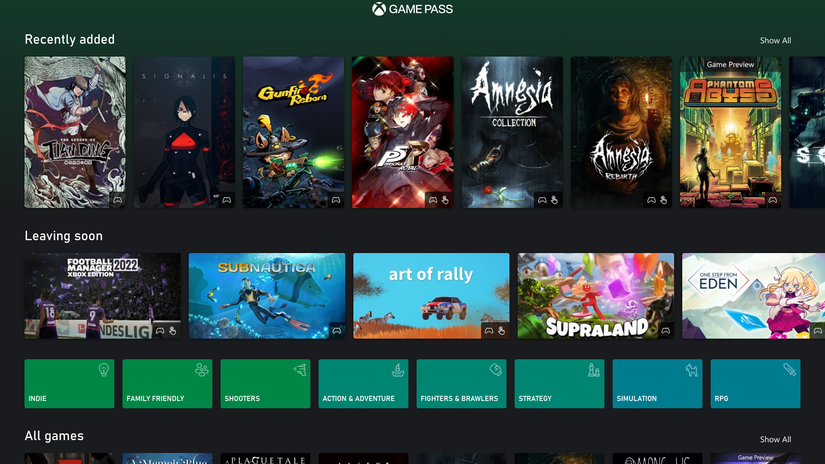This screenshot has width=825, height=464.
Task: Click the Xbox logo in Game Pass header
Action: [379, 9]
